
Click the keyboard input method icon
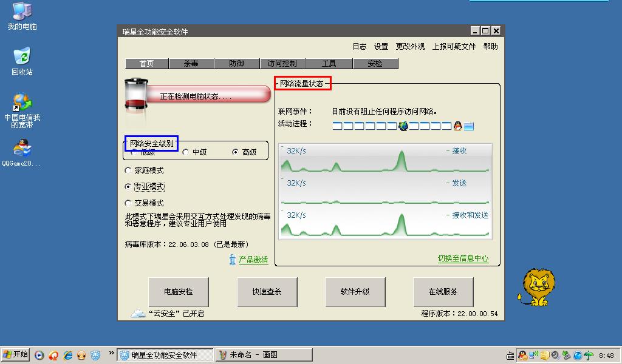point(510,356)
